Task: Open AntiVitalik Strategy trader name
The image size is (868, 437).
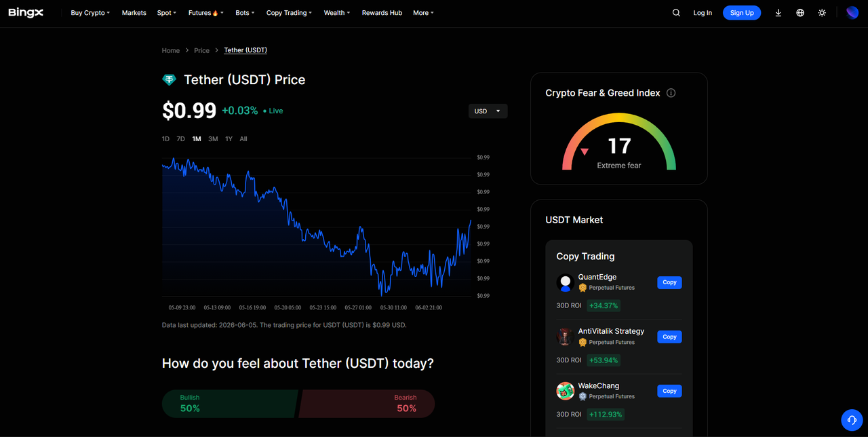Action: point(611,331)
